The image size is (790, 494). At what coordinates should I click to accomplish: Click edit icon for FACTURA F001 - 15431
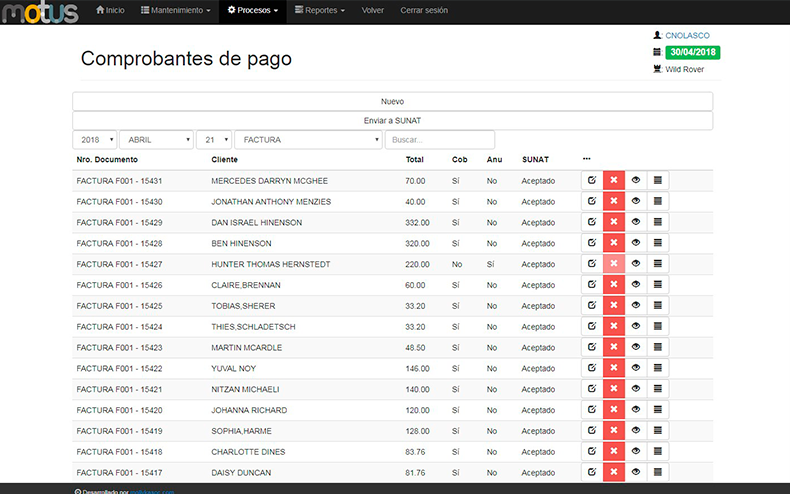592,181
